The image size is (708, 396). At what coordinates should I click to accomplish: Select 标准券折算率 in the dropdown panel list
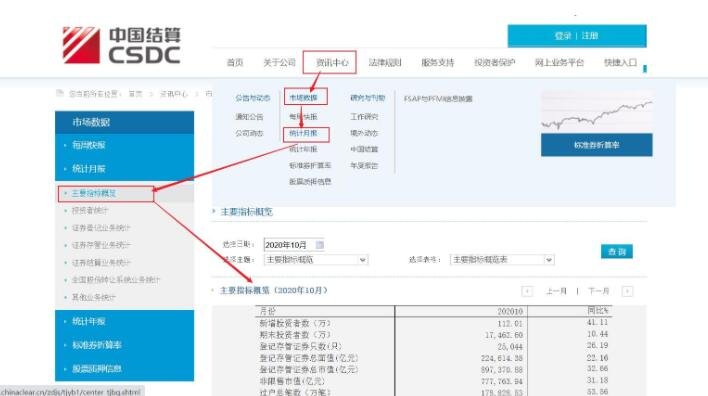(x=310, y=165)
